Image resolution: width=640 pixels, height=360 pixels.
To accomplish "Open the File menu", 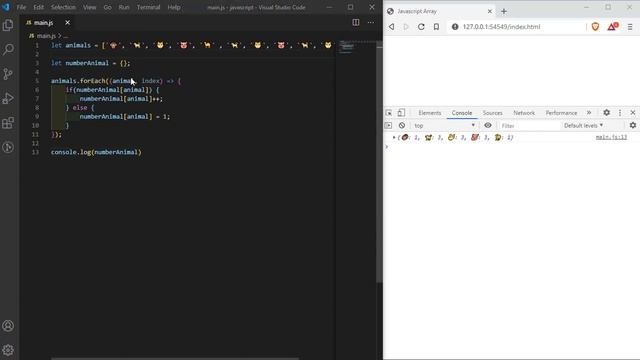I will click(x=21, y=7).
